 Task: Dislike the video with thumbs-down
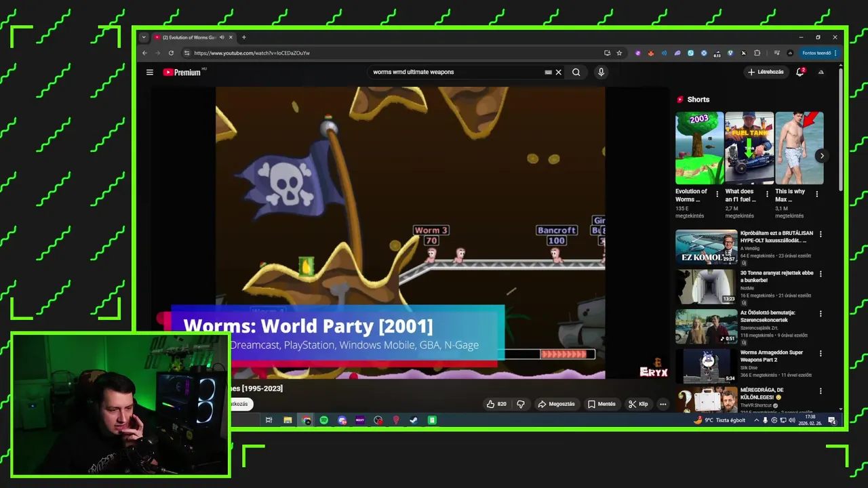[x=521, y=404]
